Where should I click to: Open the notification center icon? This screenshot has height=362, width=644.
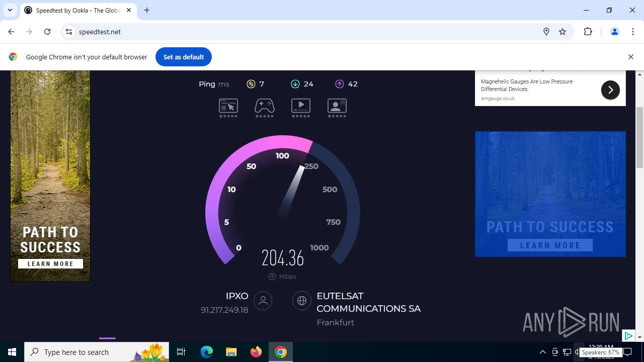click(x=627, y=352)
